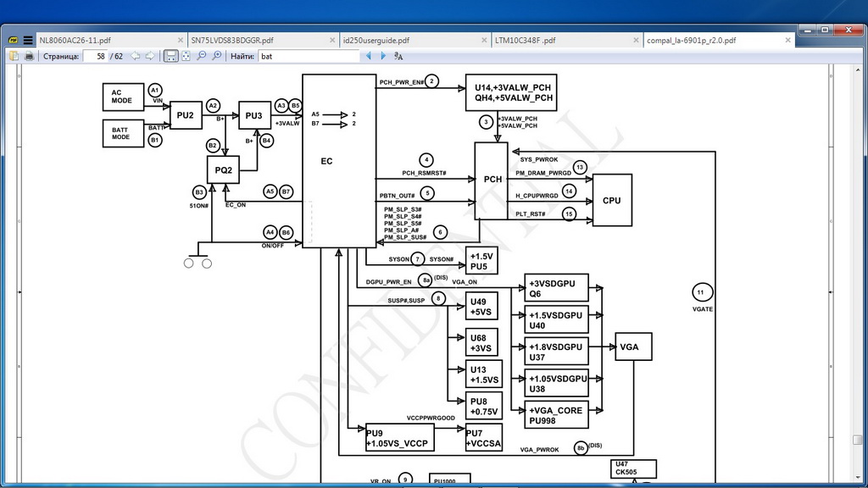Toggle the fit page view mode
This screenshot has width=868, height=488.
tap(186, 56)
